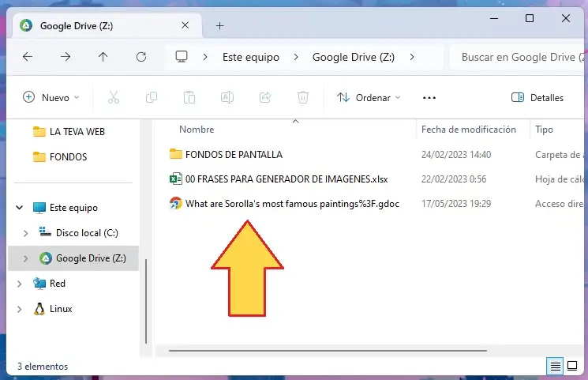Image resolution: width=588 pixels, height=380 pixels.
Task: Click the folder icon of FONDOS DE PANTALLA
Action: 175,154
